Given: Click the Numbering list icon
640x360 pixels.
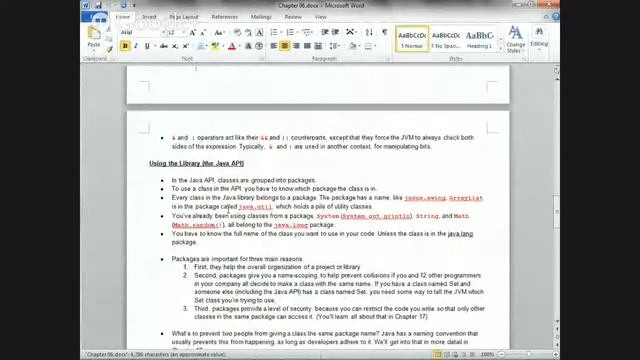Looking at the screenshot, I should coord(290,32).
